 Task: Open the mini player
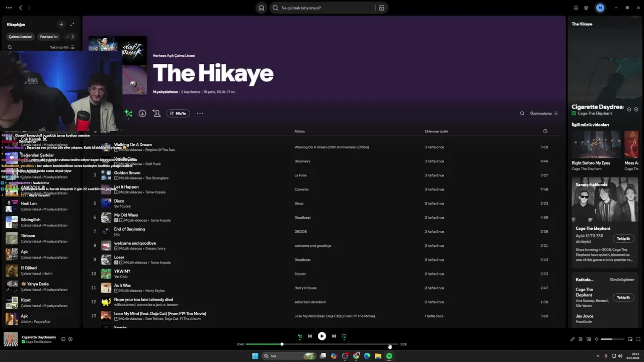coord(630,339)
